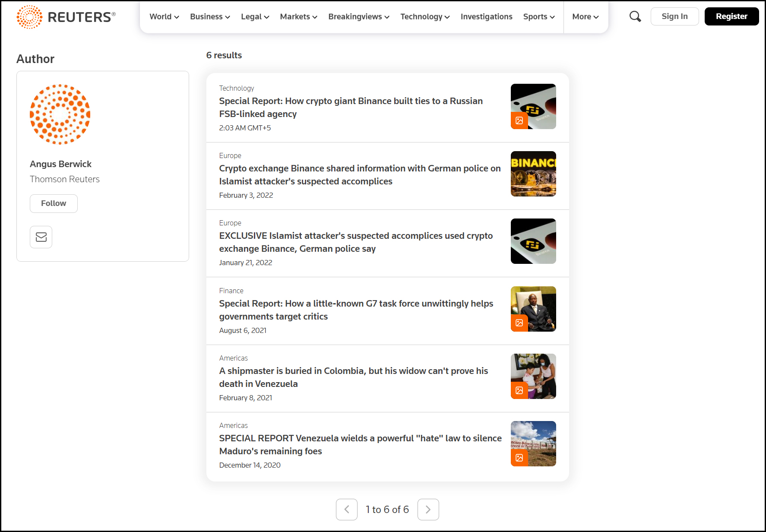This screenshot has width=766, height=532.
Task: Click the 'December 14, 2020' date text
Action: tap(250, 465)
